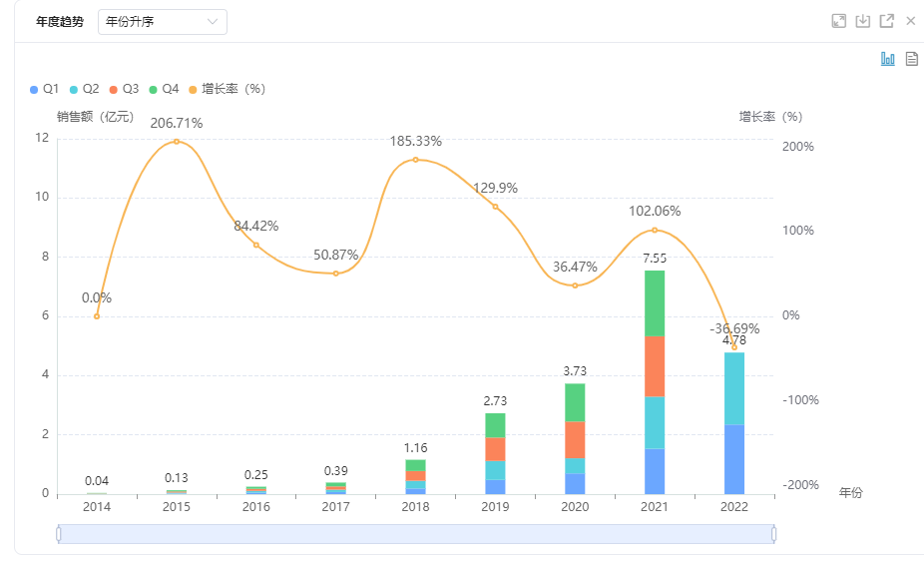This screenshot has height=567, width=924.
Task: Click the 2022 Q2 bar segment
Action: [734, 388]
